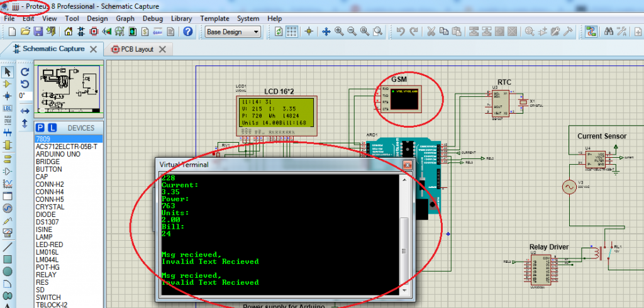
Task: Close the PCB Layout tab
Action: pyautogui.click(x=162, y=49)
